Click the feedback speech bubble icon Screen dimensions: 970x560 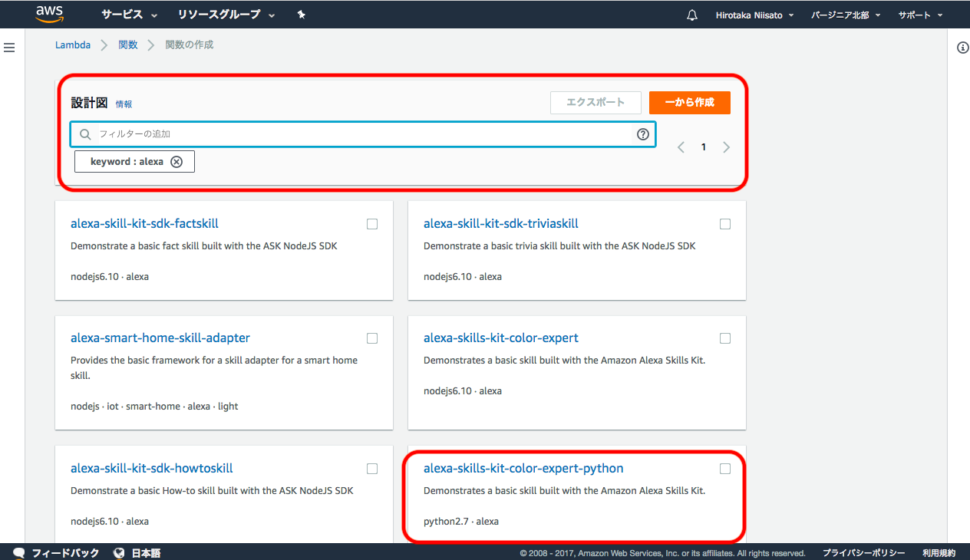pos(19,553)
